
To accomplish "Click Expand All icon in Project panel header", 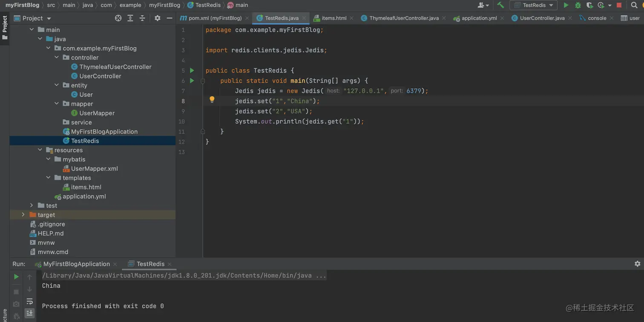I will click(130, 18).
